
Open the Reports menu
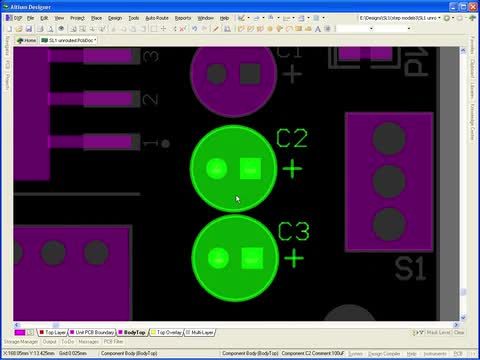tap(183, 18)
